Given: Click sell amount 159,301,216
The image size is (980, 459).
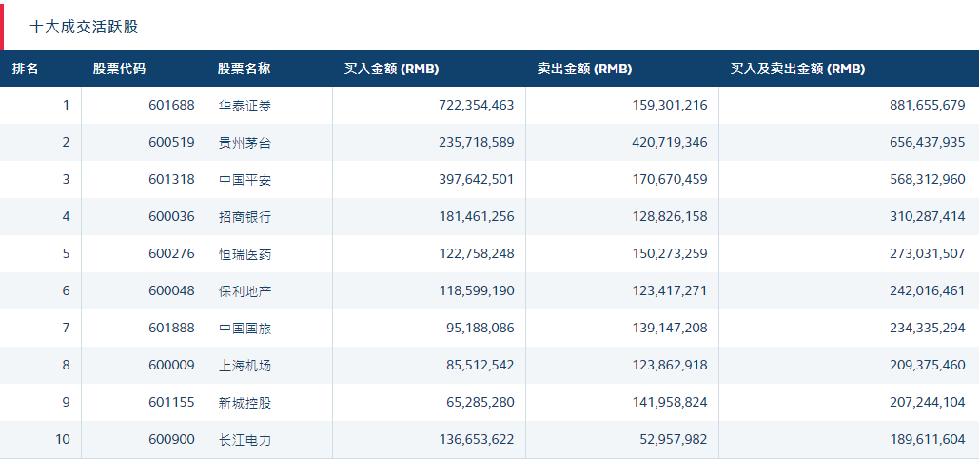Looking at the screenshot, I should [671, 105].
